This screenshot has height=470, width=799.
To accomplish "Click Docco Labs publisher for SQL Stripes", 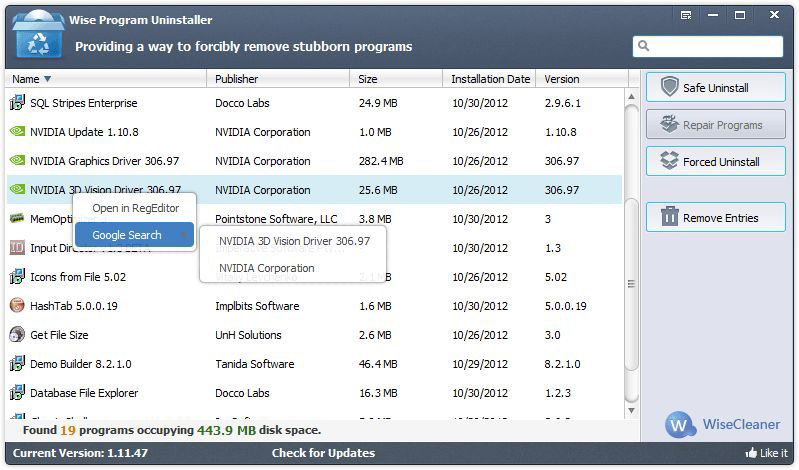I will pos(242,103).
